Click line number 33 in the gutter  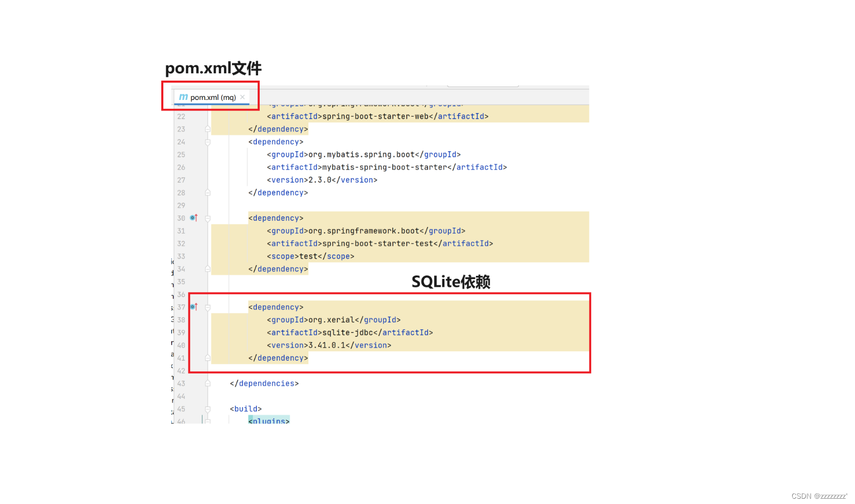point(181,256)
